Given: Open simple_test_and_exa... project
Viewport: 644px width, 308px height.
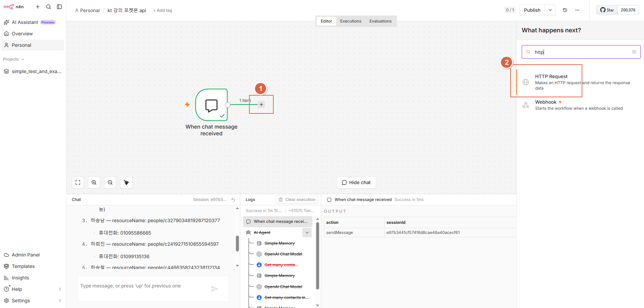Looking at the screenshot, I should 32,71.
